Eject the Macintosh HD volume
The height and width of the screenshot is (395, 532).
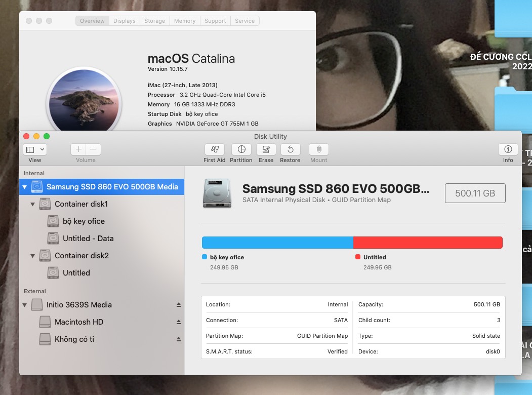tap(179, 322)
